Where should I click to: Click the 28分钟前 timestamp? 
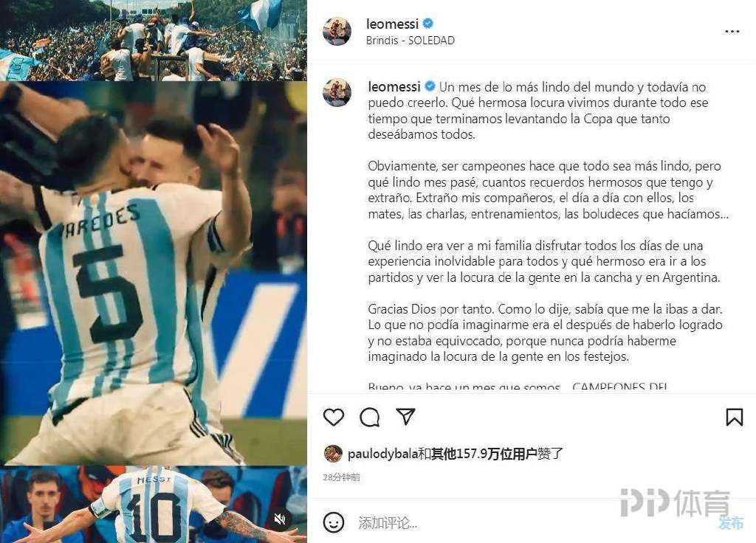point(341,477)
